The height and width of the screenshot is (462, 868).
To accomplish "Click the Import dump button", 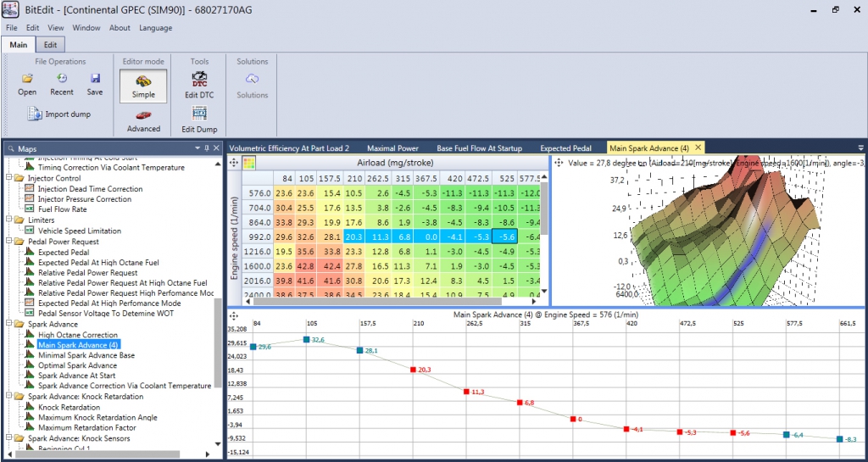I will click(59, 114).
